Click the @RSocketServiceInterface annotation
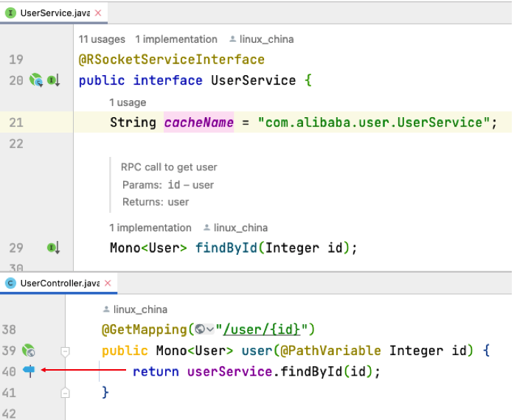This screenshot has width=514, height=420. click(172, 60)
